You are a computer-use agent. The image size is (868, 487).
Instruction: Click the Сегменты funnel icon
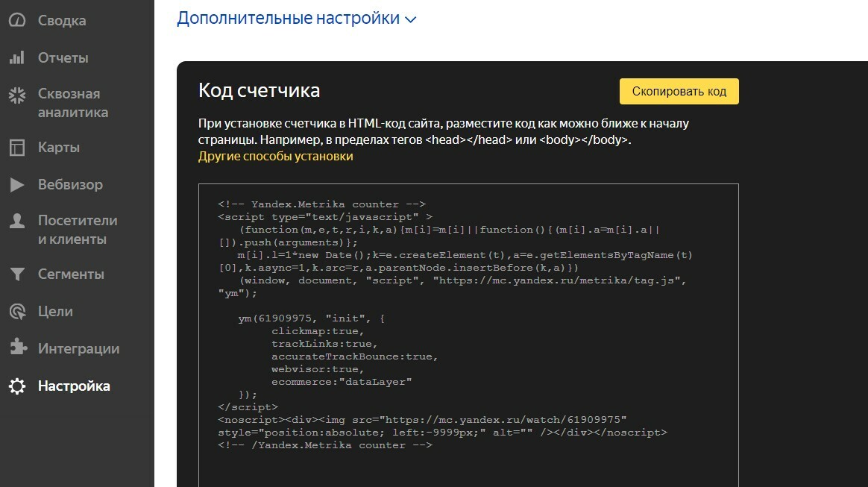click(x=17, y=274)
